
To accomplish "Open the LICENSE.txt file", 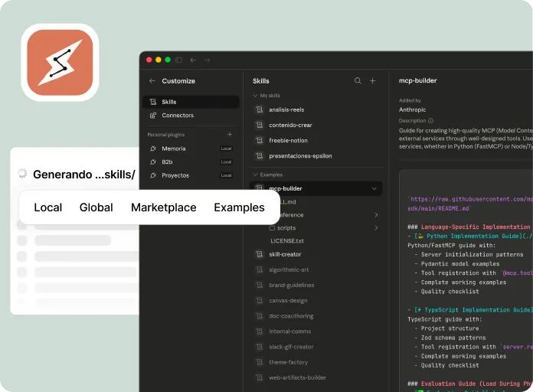I will 287,240.
